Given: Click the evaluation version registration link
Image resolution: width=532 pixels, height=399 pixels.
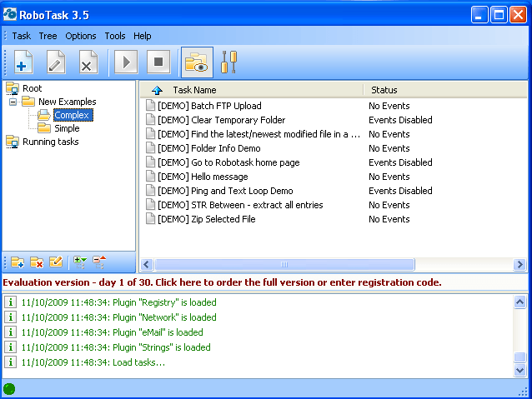Looking at the screenshot, I should [223, 282].
